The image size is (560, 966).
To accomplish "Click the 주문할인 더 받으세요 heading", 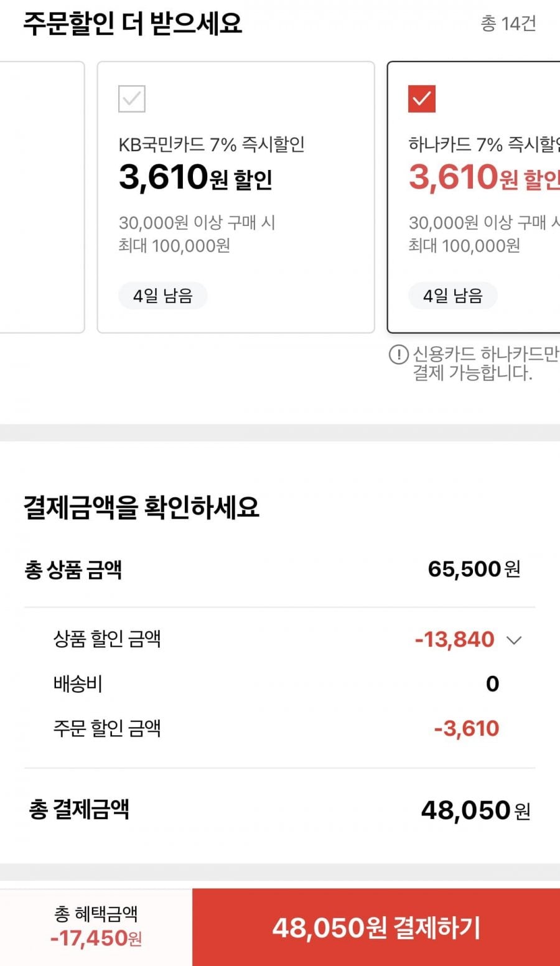I will 133,24.
